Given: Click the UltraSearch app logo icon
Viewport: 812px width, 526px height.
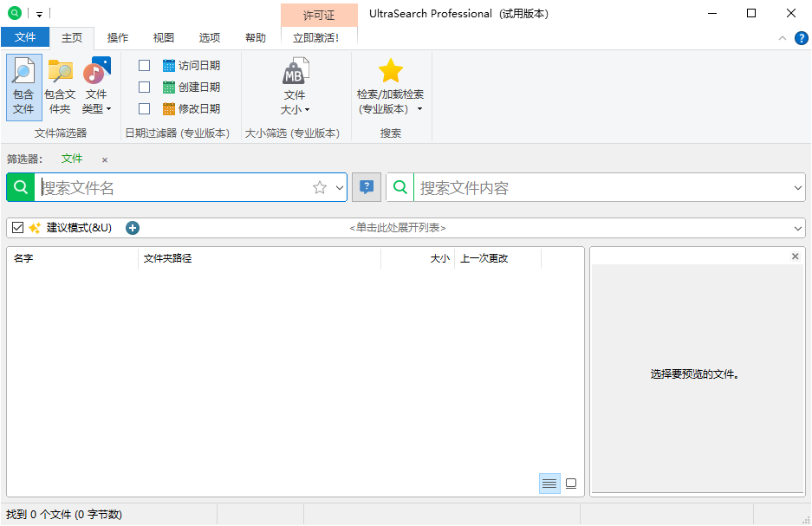Looking at the screenshot, I should [15, 13].
